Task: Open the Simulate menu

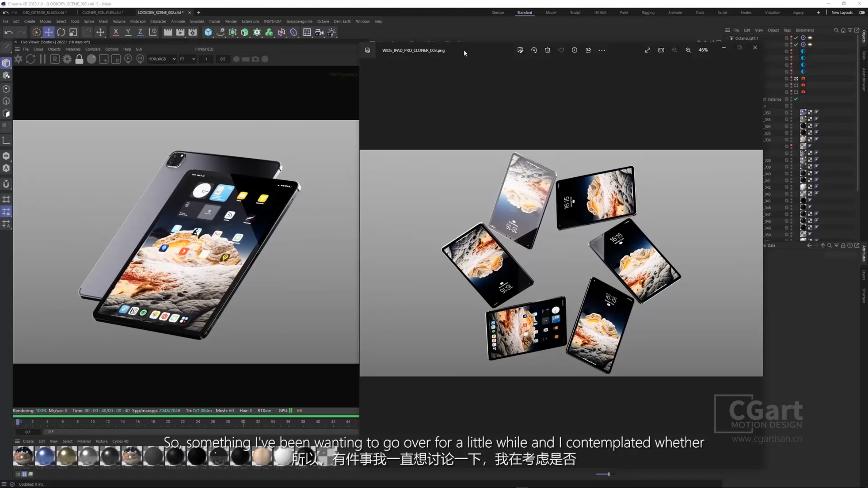Action: pyautogui.click(x=197, y=21)
